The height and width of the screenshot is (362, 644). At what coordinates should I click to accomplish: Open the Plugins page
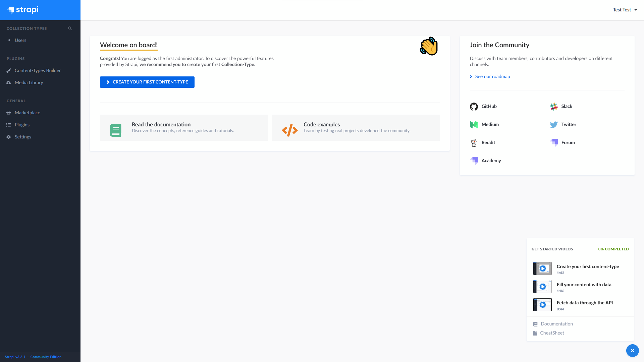point(22,125)
